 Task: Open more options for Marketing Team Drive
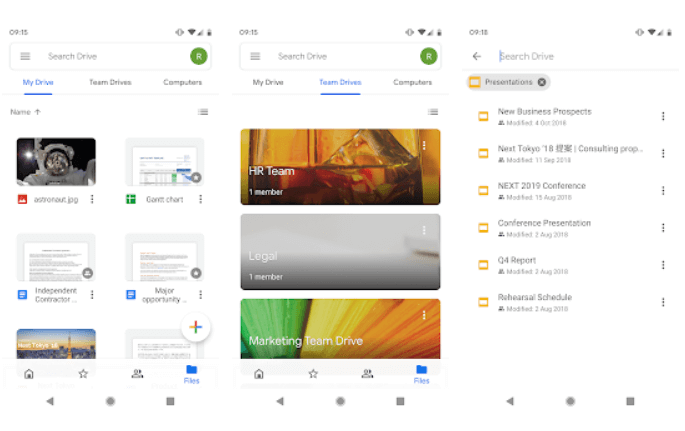click(424, 315)
